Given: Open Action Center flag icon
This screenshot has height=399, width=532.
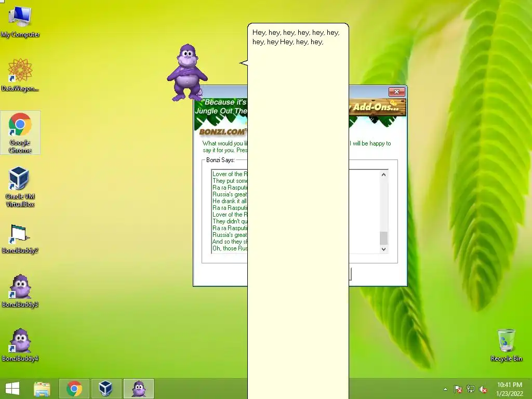Looking at the screenshot, I should coord(458,389).
